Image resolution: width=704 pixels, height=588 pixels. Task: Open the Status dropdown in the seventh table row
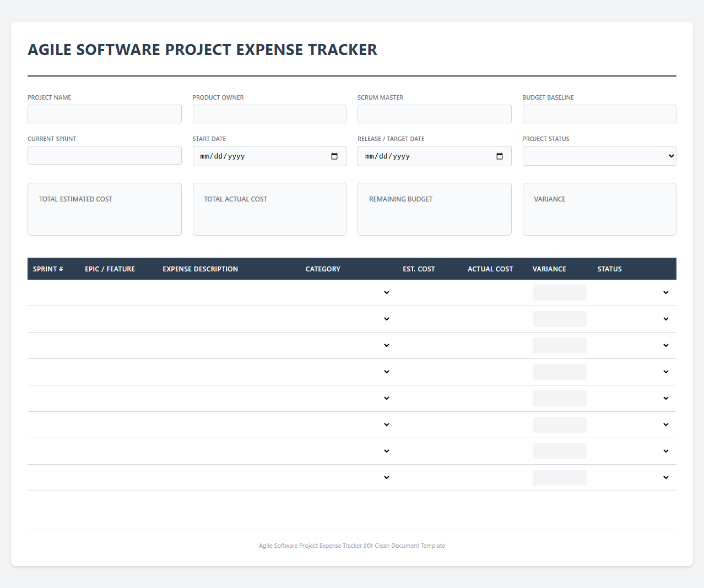(634, 451)
